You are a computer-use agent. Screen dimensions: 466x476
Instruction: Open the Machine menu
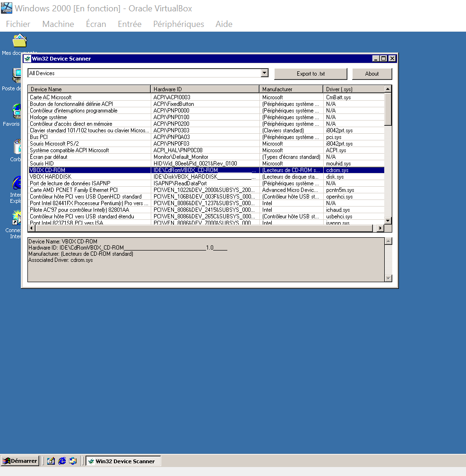58,24
